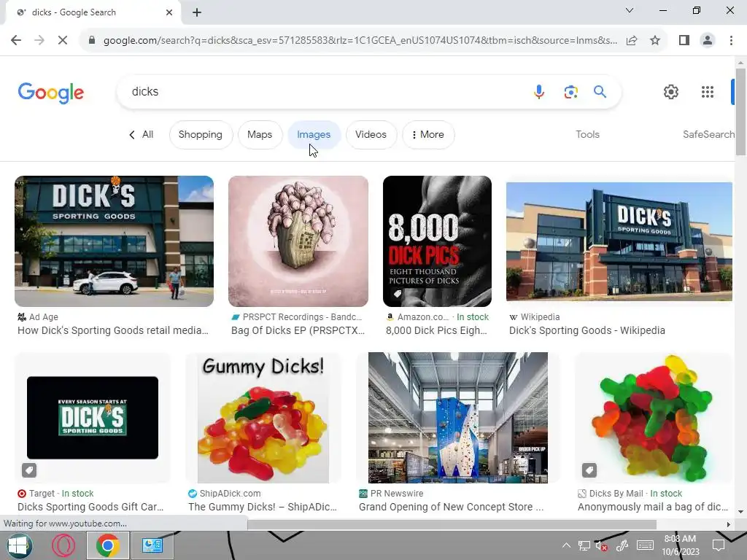Open the Ad Age storefront thumbnail
This screenshot has width=747, height=560.
(114, 241)
